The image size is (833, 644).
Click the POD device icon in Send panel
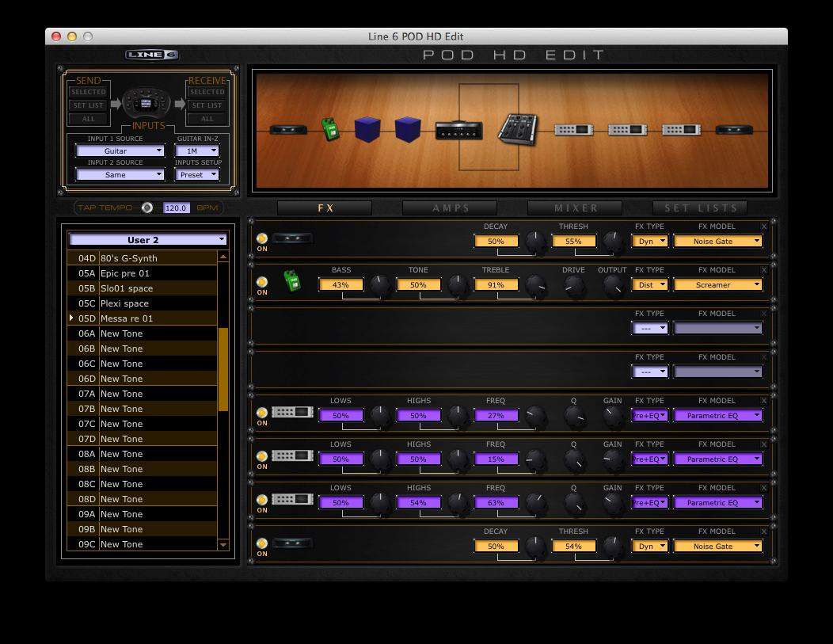(147, 103)
